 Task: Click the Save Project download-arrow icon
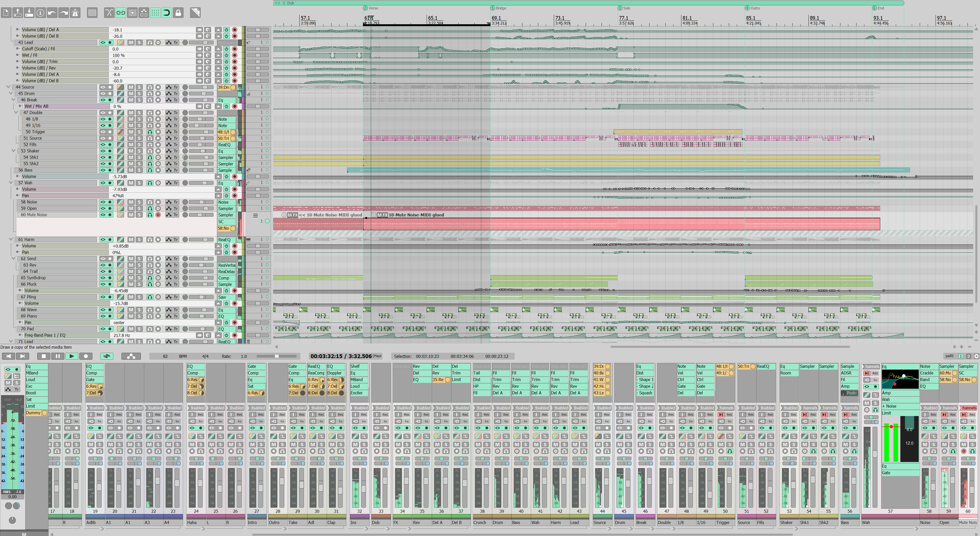click(29, 13)
